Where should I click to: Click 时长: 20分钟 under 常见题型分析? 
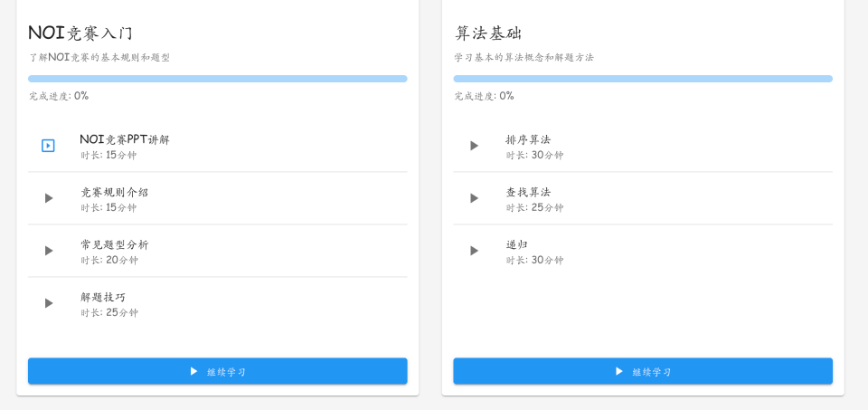point(108,261)
